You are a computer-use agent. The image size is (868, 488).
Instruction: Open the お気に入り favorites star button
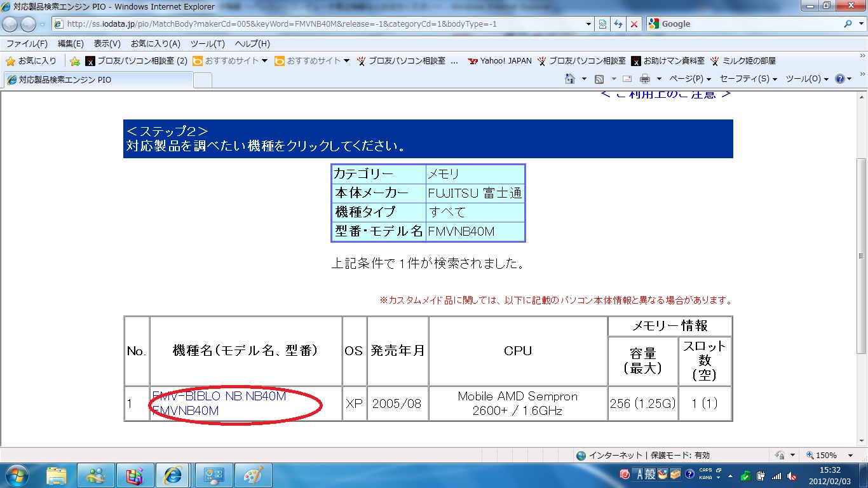pyautogui.click(x=31, y=61)
